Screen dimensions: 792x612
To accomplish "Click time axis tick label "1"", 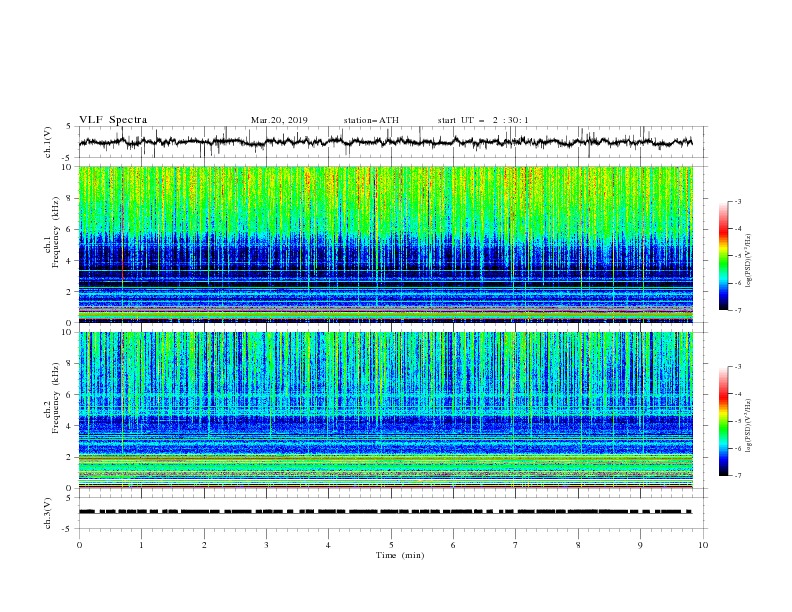I will point(141,545).
